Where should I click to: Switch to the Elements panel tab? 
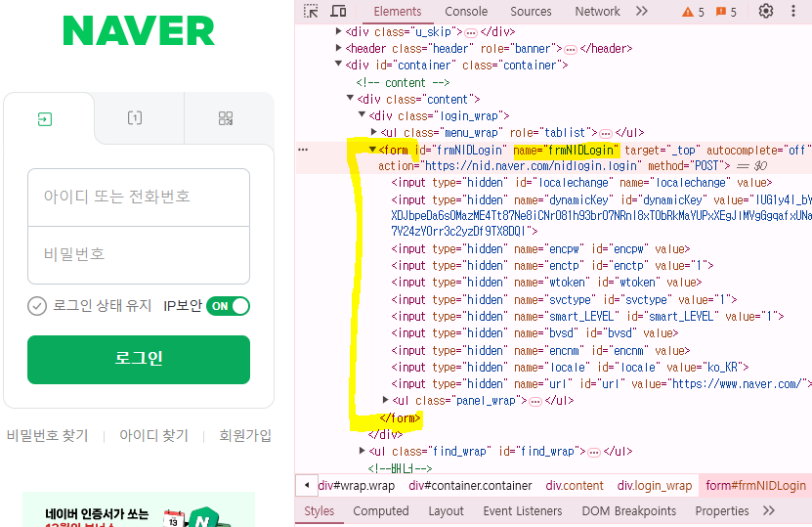click(397, 12)
